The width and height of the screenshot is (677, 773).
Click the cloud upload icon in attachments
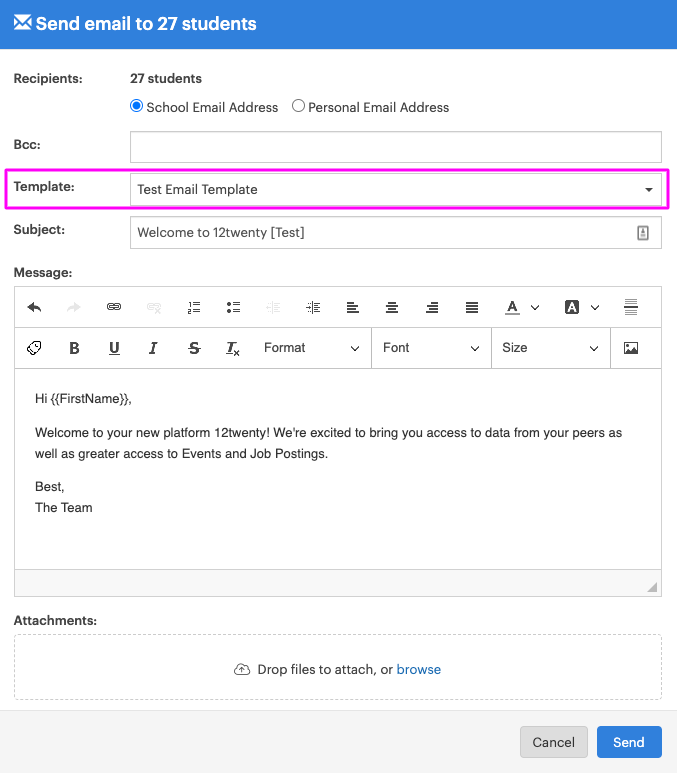pos(242,669)
